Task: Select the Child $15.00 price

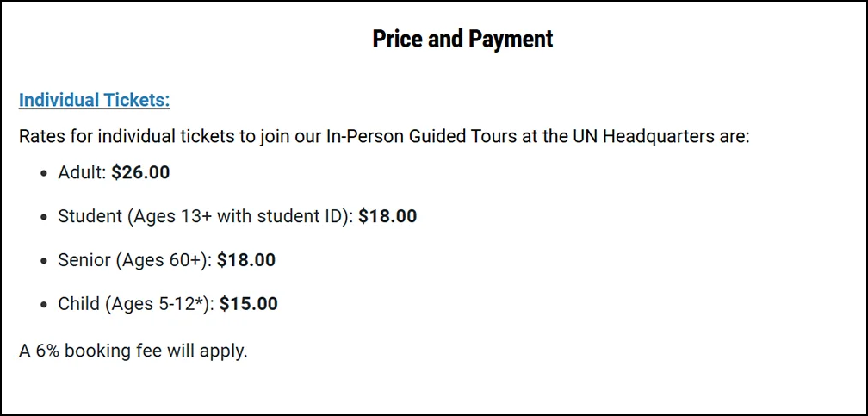Action: 249,303
